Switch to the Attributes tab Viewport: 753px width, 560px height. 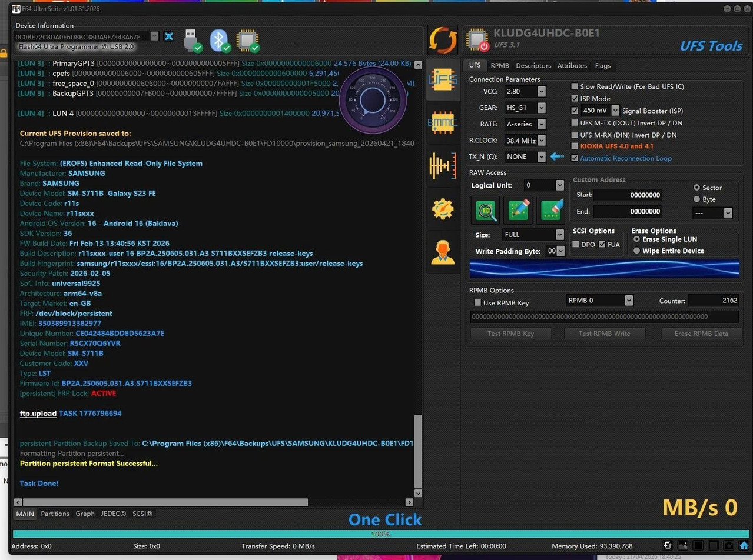click(572, 66)
